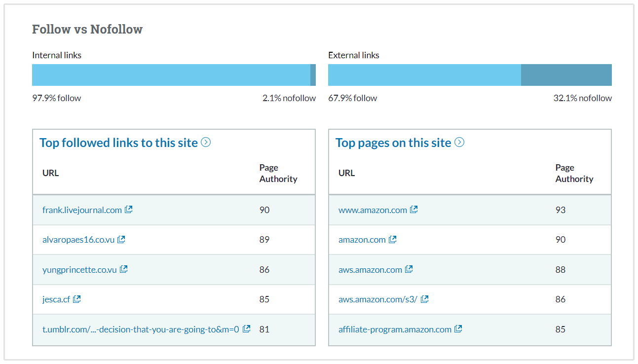Click external link icon after t.tumblr.com URL
Viewport: 638px width, 364px height.
coord(247,329)
